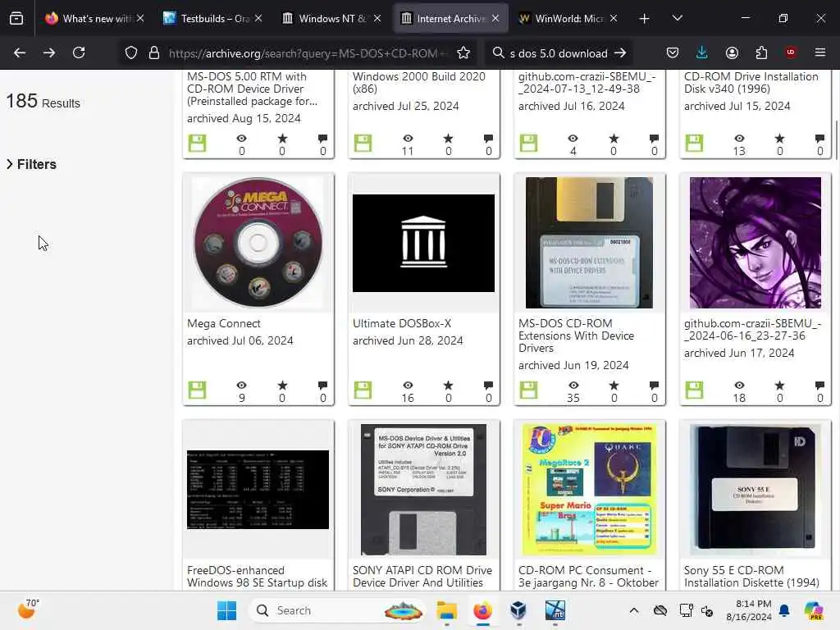Save page to Pocket
Image resolution: width=840 pixels, height=630 pixels.
click(x=673, y=52)
